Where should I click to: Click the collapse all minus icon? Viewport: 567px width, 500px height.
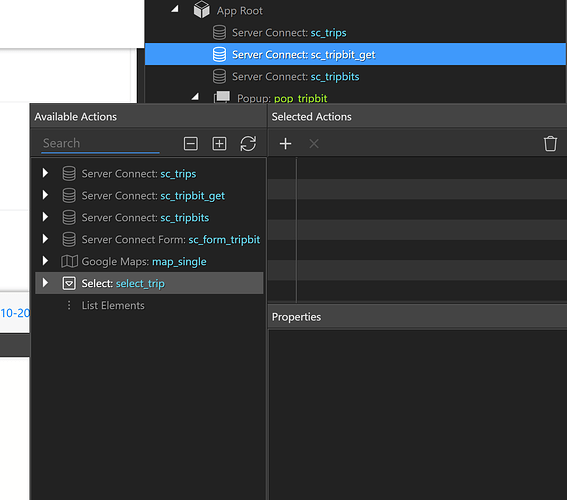click(x=191, y=144)
